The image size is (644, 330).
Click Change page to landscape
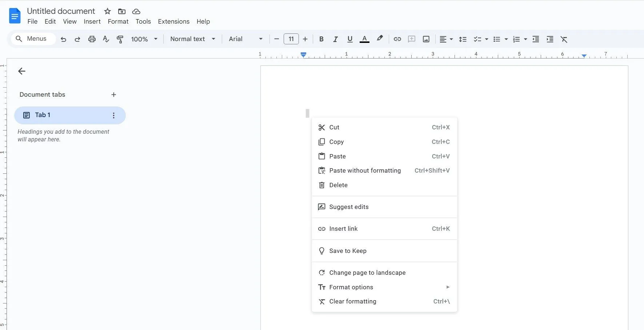367,272
